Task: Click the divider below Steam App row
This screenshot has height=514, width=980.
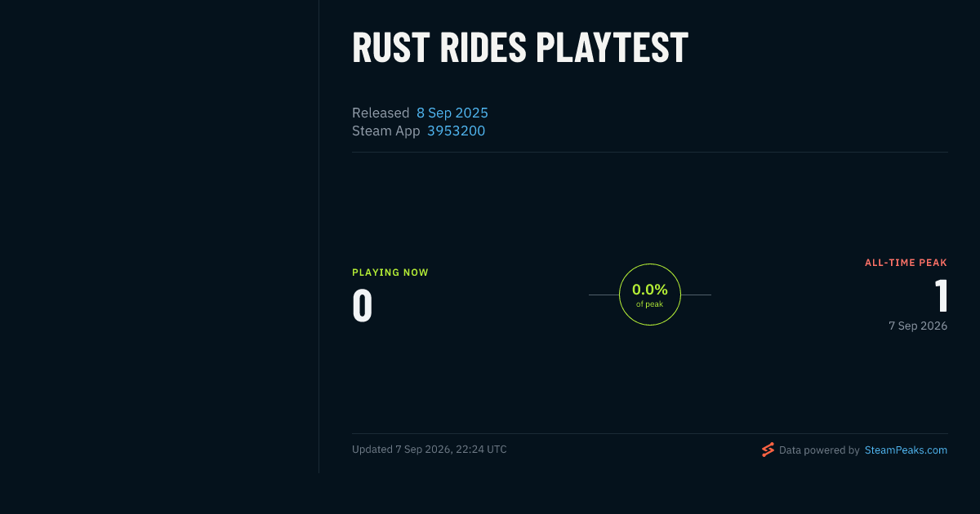Action: pos(650,152)
